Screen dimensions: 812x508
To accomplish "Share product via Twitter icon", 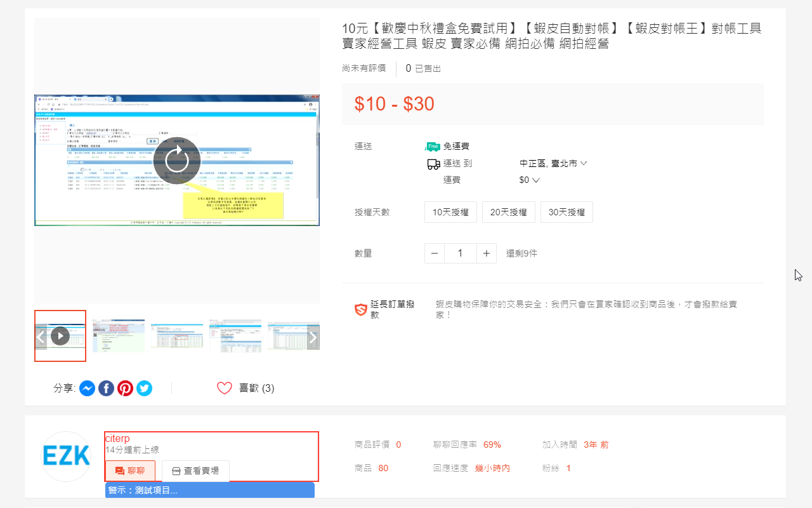I will pos(145,388).
